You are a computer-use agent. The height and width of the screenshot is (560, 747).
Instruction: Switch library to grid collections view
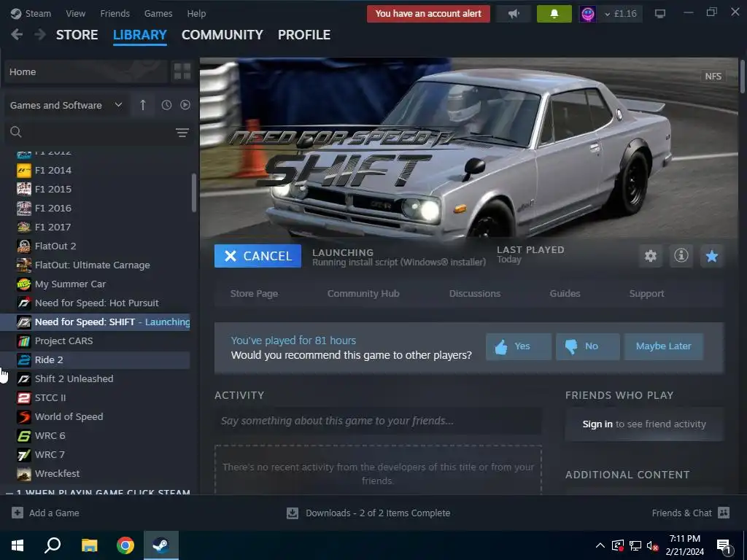(182, 72)
